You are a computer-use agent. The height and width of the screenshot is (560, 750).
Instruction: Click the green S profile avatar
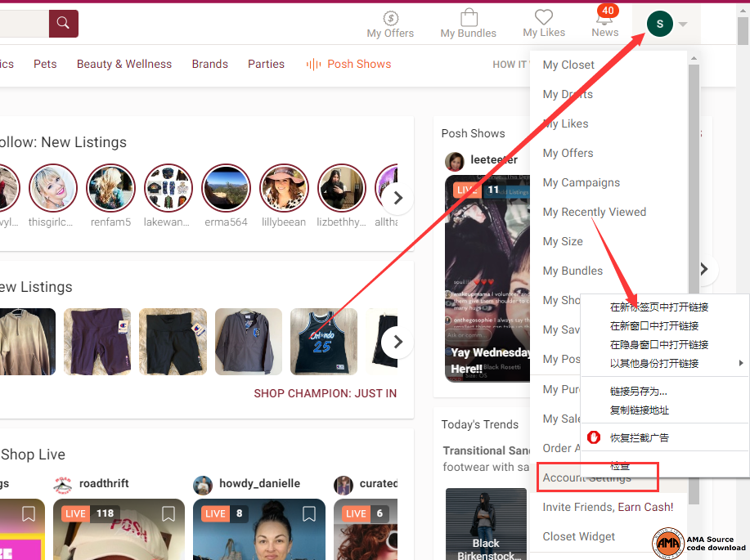(660, 24)
